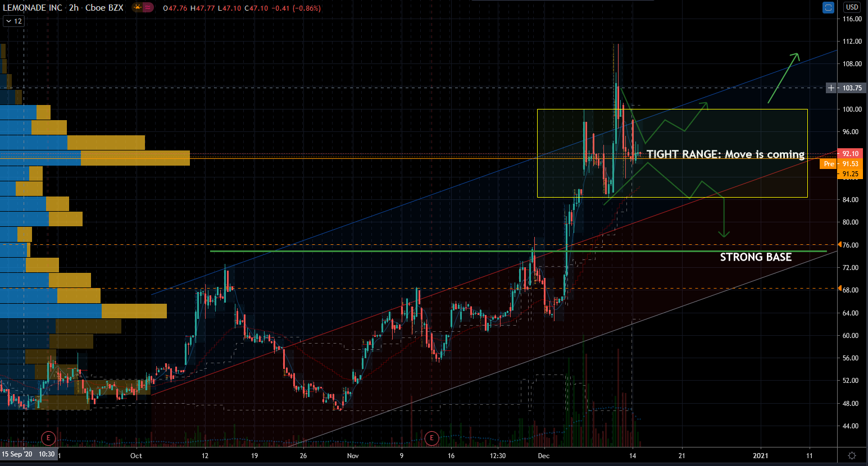This screenshot has width=868, height=466.
Task: Click the plus icon beside 103.75
Action: point(831,88)
